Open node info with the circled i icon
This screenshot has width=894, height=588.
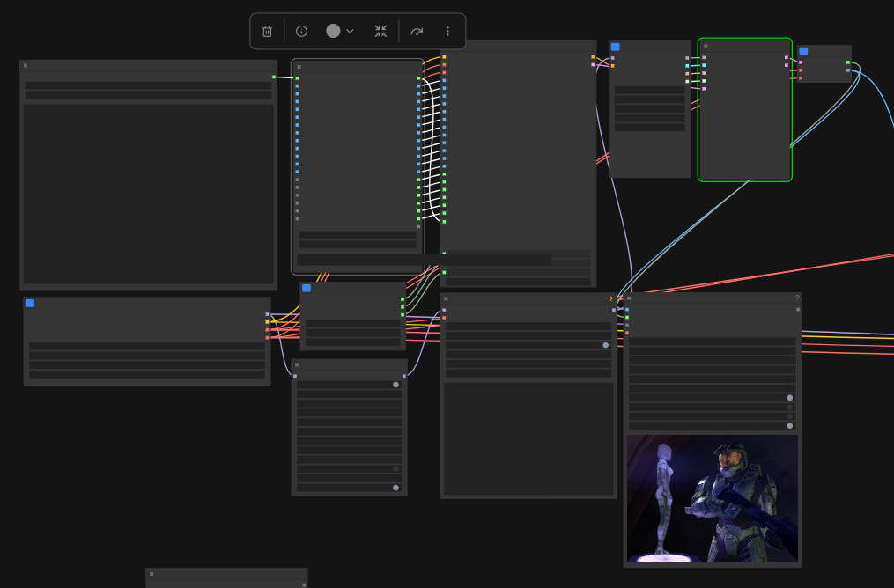click(301, 32)
